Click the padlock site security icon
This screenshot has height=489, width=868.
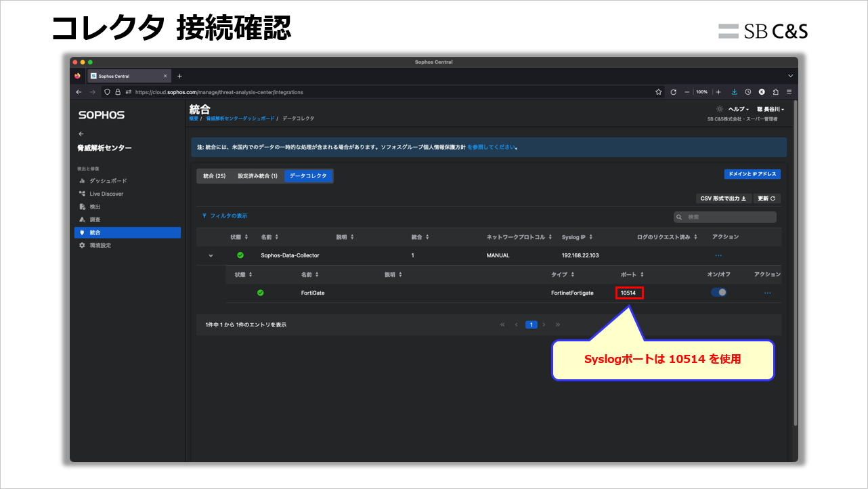point(117,91)
